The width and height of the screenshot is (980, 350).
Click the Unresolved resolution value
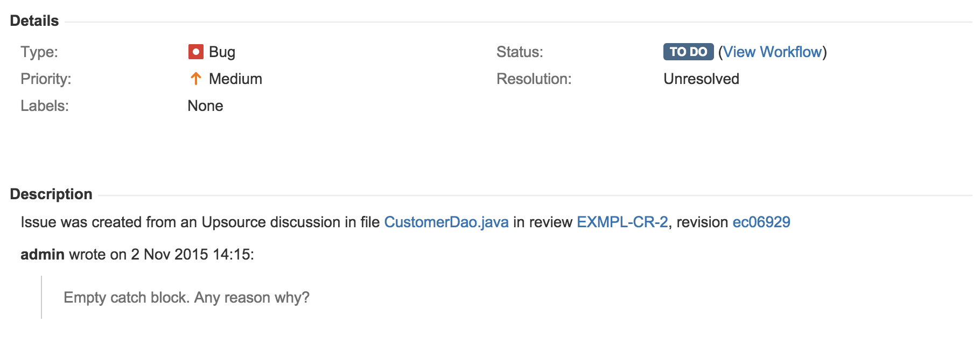[701, 79]
